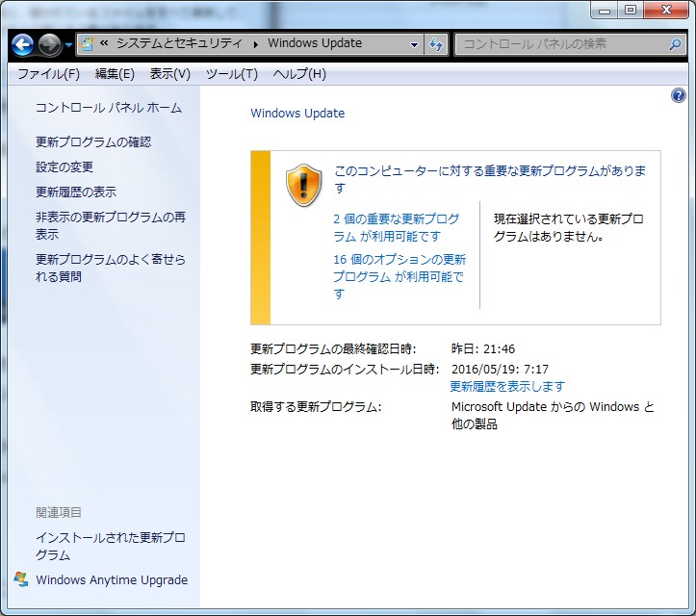
Task: Click the Windows flag icon beside Anytime Upgrade
Action: 21,579
